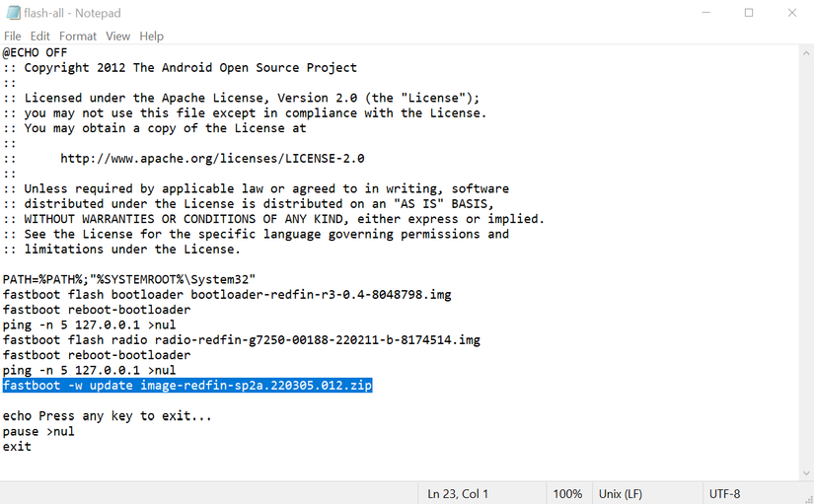Click the 100% zoom level in status bar
This screenshot has width=814, height=504.
[x=567, y=493]
